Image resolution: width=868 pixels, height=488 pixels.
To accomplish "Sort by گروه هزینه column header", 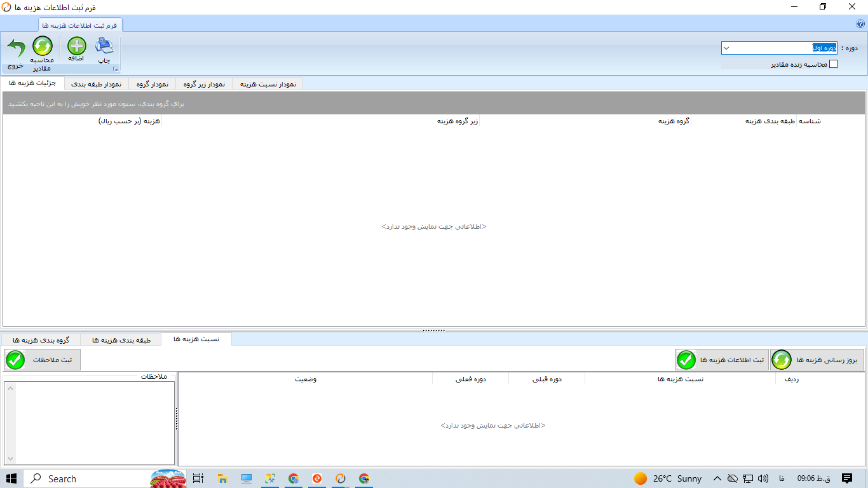I will tap(585, 121).
